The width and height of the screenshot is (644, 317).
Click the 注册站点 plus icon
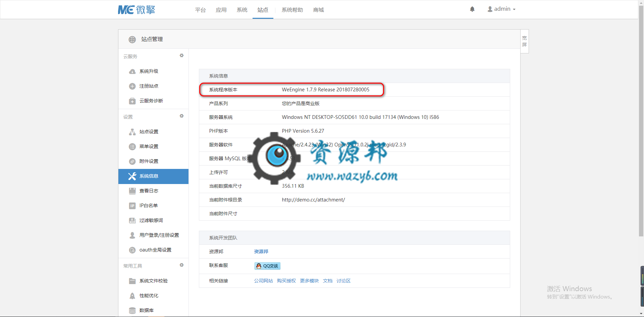click(x=132, y=86)
